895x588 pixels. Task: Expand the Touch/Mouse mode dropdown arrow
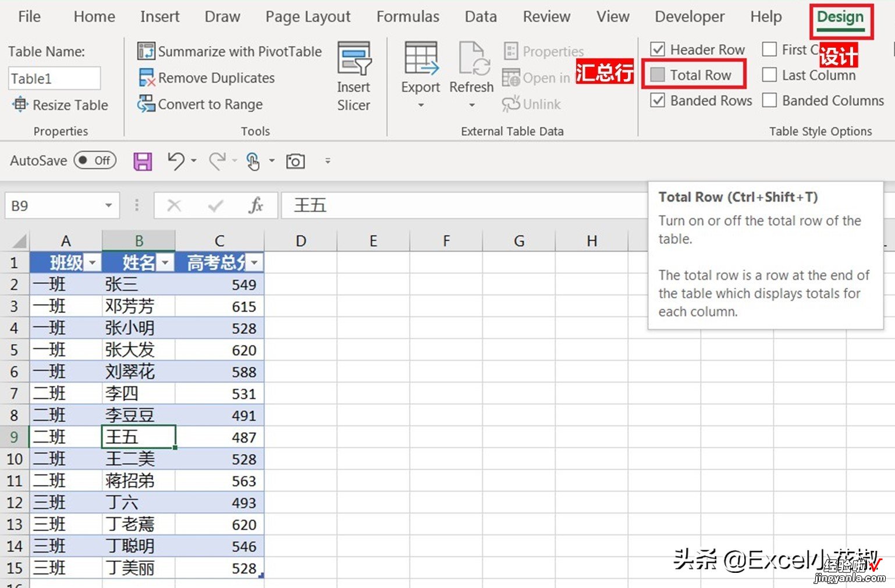271,161
